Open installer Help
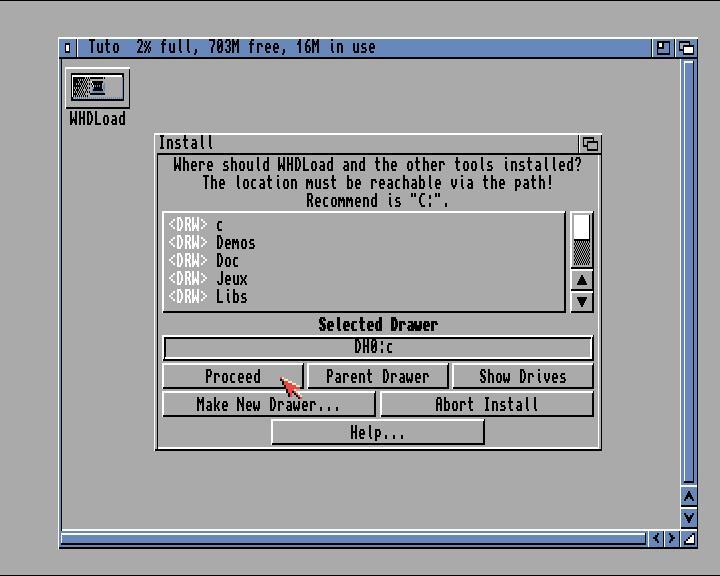 coord(378,432)
